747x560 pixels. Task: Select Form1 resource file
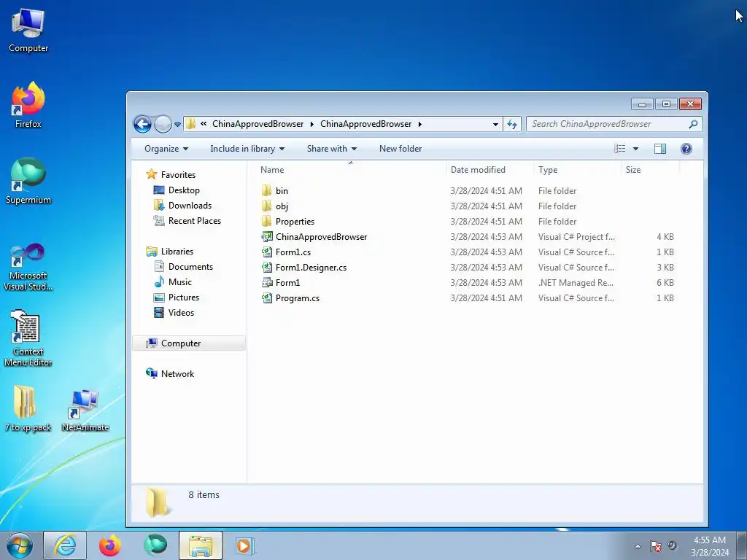tap(281, 282)
